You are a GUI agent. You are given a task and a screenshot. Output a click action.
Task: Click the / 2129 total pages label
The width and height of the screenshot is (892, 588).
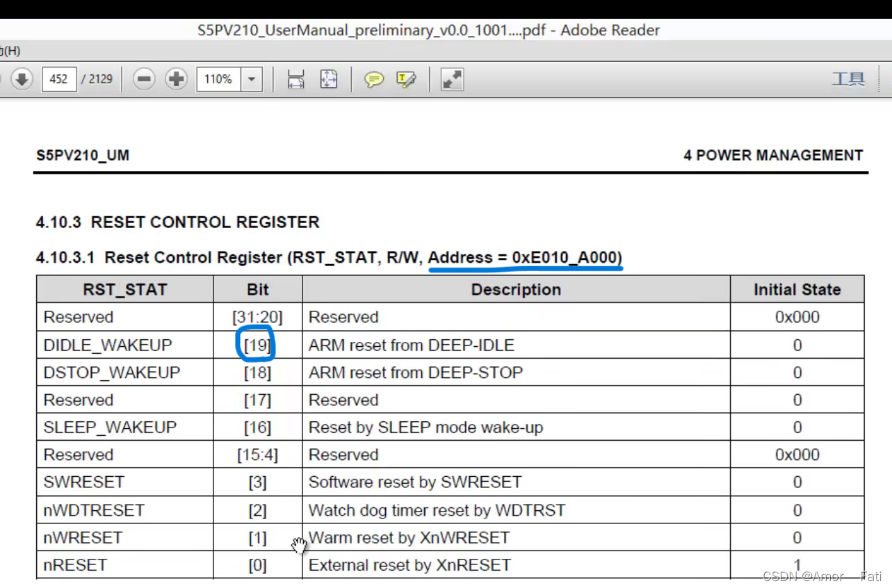click(x=97, y=79)
